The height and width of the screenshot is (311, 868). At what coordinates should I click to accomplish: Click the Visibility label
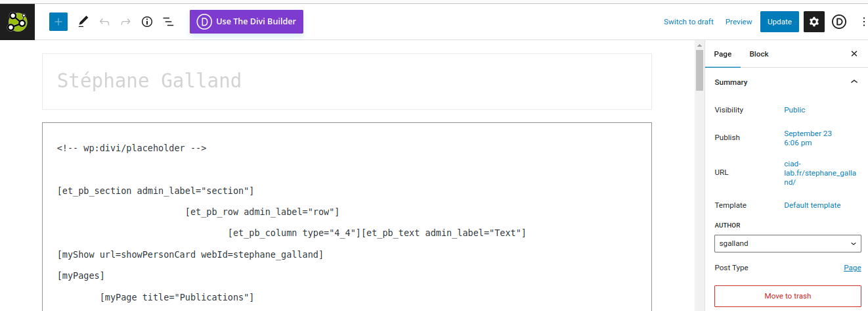[x=729, y=110]
